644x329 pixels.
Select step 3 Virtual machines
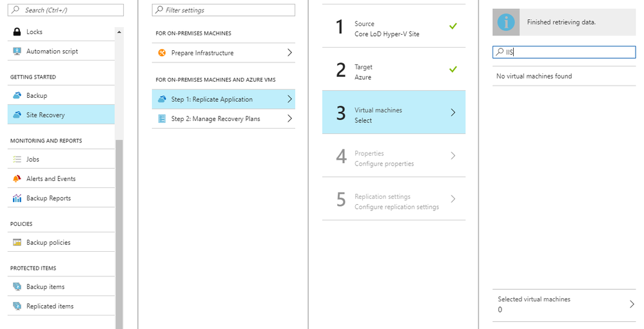[x=394, y=113]
